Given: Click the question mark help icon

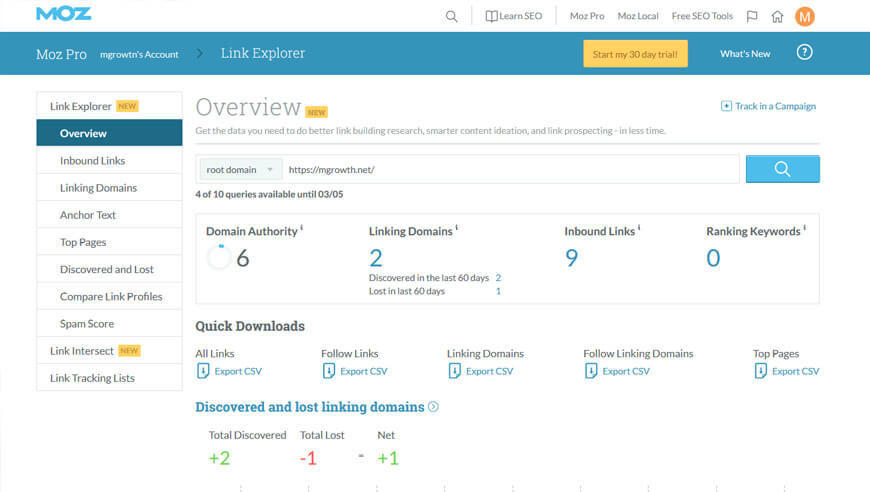Looking at the screenshot, I should point(804,53).
